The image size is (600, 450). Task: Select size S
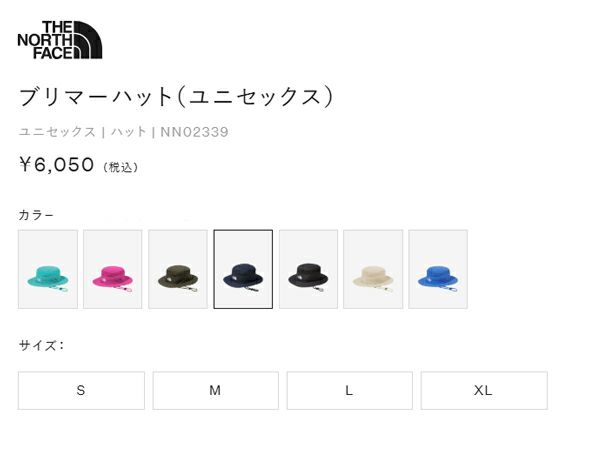pos(81,390)
